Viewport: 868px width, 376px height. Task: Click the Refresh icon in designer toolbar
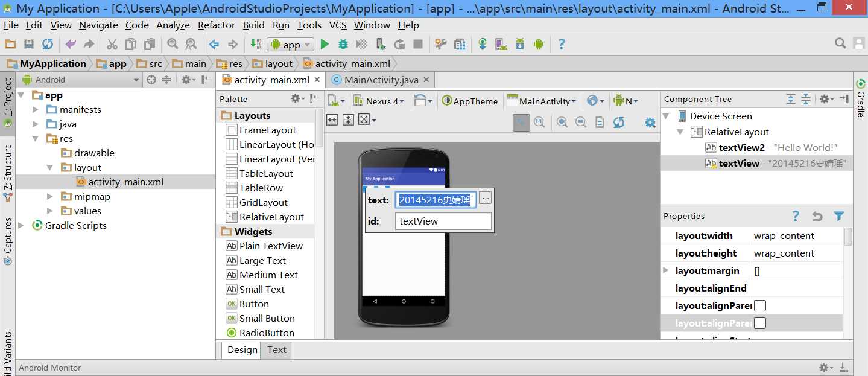(x=619, y=122)
